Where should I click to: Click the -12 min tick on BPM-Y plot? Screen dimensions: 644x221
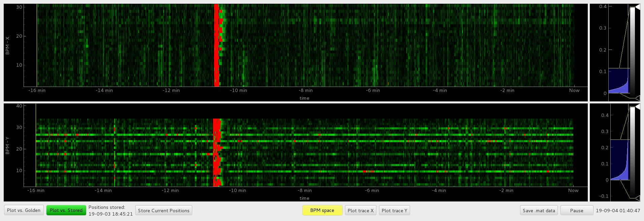point(170,190)
